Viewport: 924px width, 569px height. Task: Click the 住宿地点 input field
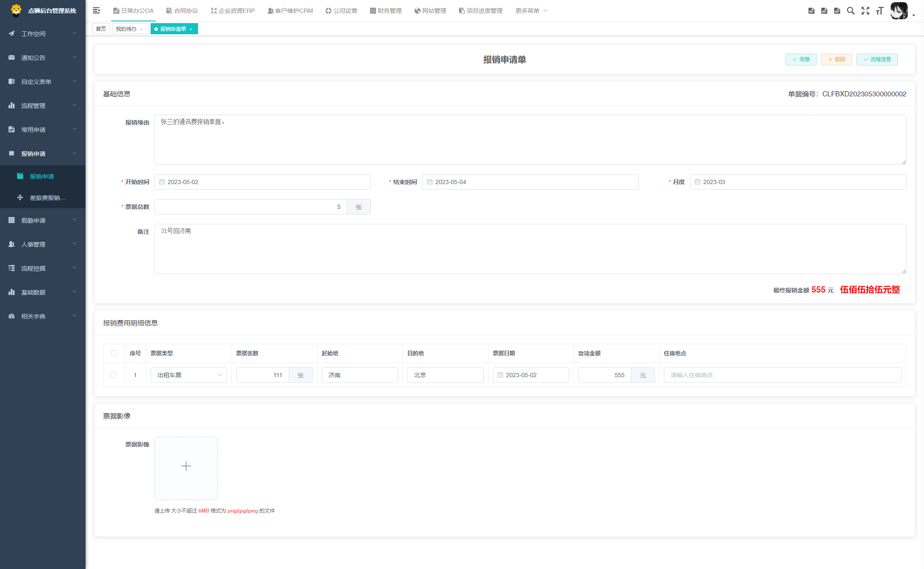pyautogui.click(x=782, y=375)
